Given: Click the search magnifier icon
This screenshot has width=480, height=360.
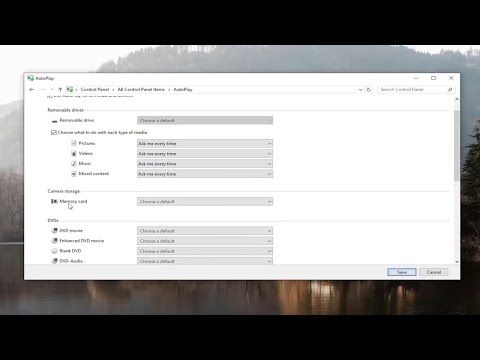Looking at the screenshot, I should 450,89.
